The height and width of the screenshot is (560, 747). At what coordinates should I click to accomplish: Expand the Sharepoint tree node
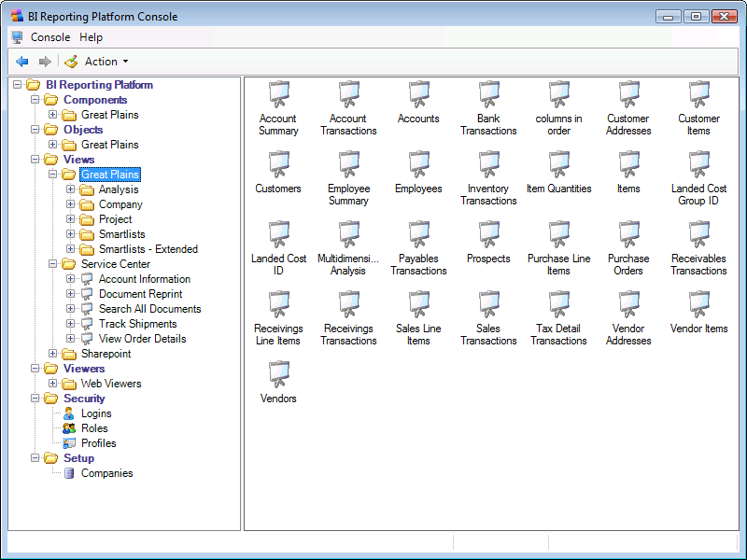coord(53,354)
